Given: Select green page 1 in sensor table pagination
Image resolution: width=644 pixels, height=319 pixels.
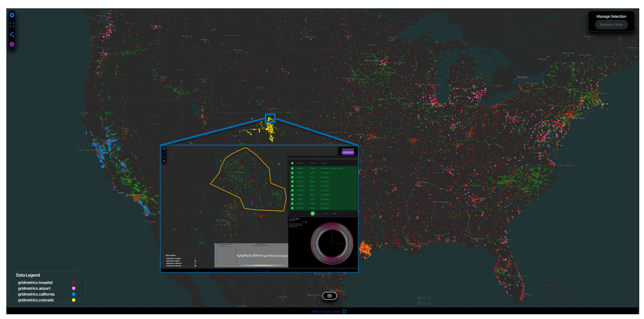Looking at the screenshot, I should pos(312,213).
